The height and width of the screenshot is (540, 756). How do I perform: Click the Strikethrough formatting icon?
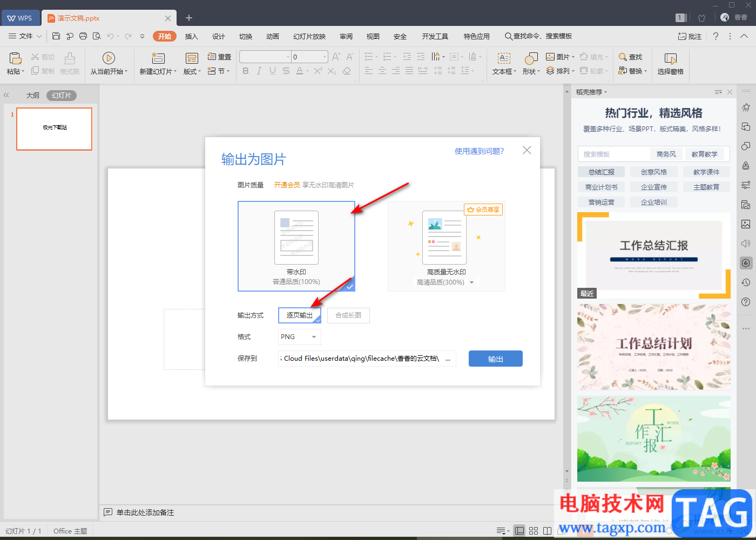286,71
